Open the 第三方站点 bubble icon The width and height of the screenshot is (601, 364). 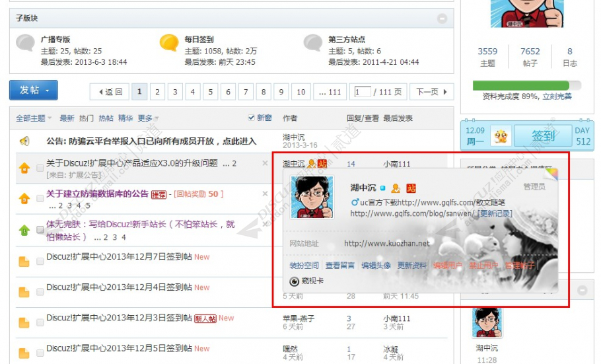click(313, 42)
